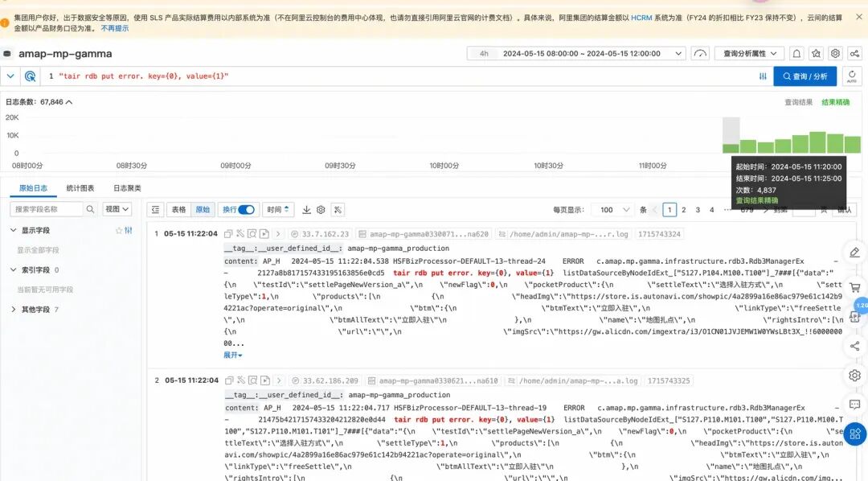The height and width of the screenshot is (481, 868).
Task: Save search with the star icon
Action: coord(816,54)
